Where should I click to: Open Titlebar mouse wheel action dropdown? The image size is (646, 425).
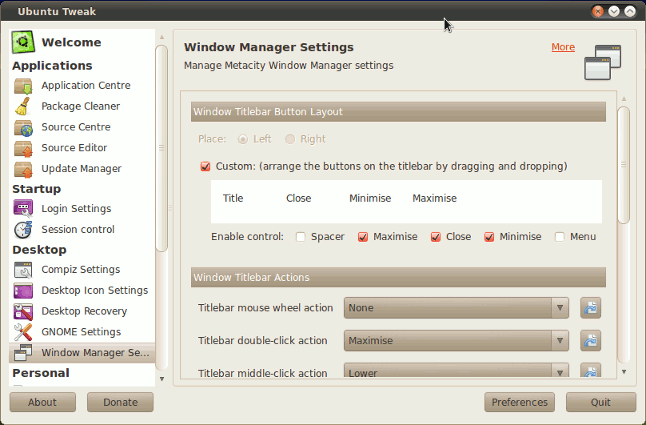click(456, 308)
